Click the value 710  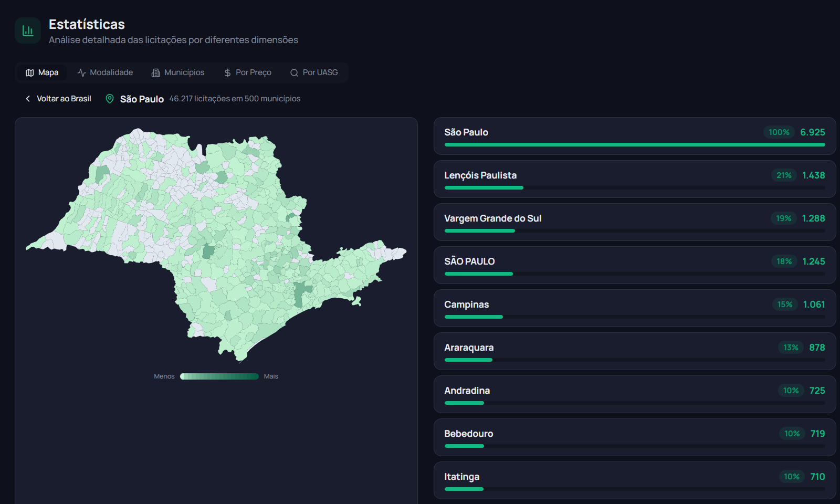tap(817, 477)
